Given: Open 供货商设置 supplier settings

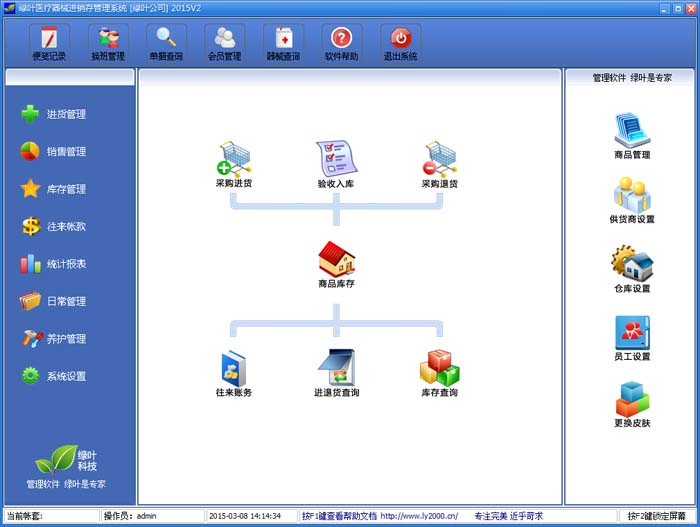Looking at the screenshot, I should click(632, 195).
